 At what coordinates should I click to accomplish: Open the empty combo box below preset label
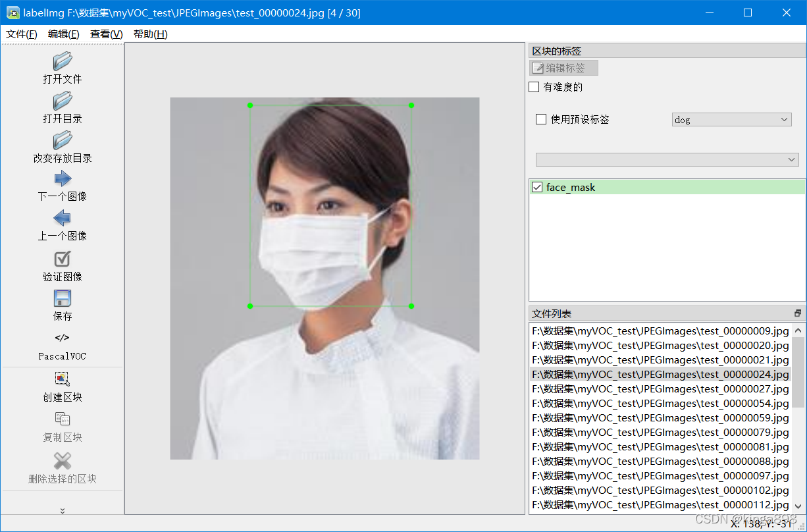pyautogui.click(x=667, y=159)
